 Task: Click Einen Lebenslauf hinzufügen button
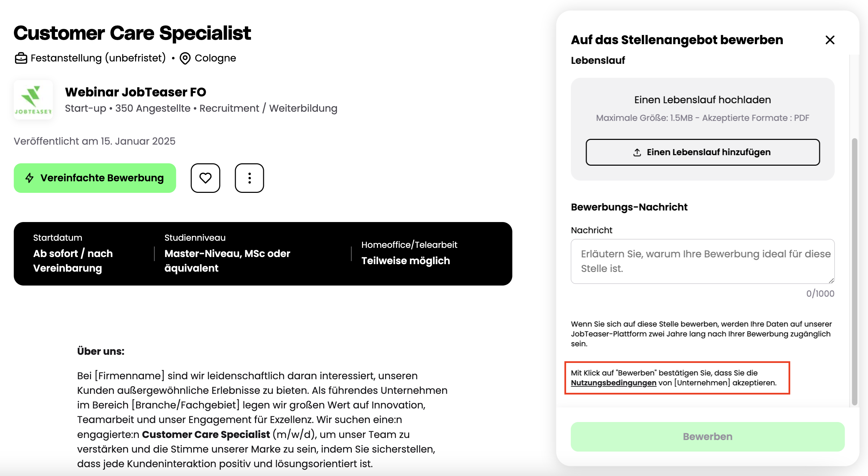click(x=702, y=152)
